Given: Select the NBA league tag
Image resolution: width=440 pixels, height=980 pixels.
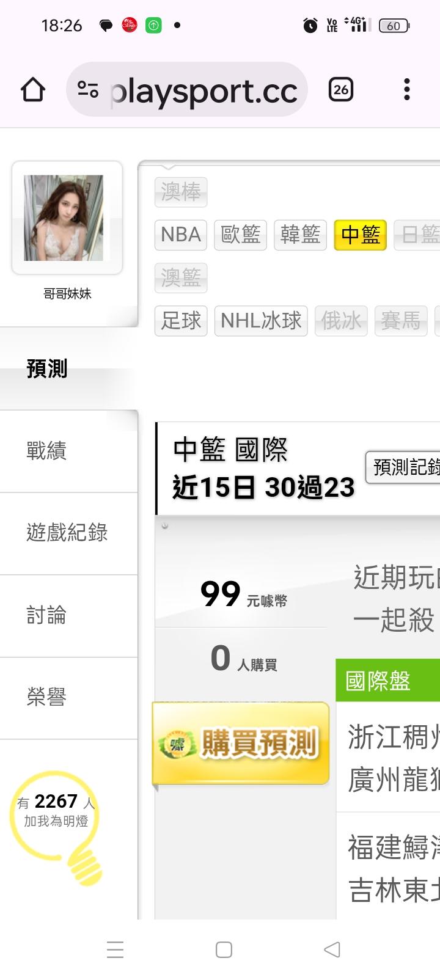Looking at the screenshot, I should (181, 235).
